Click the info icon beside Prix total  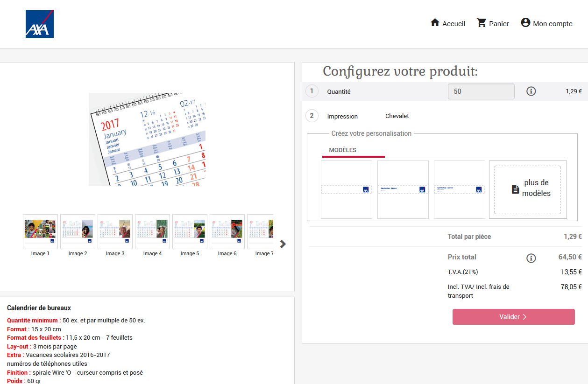[x=531, y=258]
